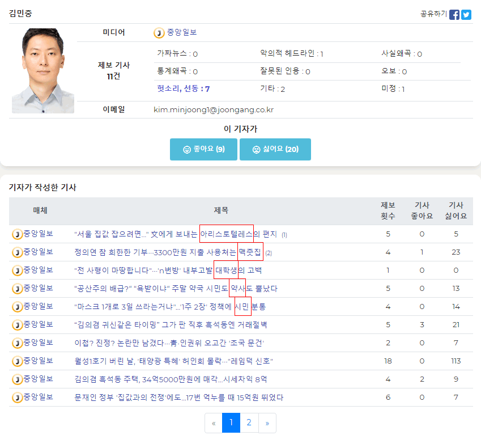Image resolution: width=481 pixels, height=448 pixels.
Task: Click the 중앙일보 icon in the 흑석동 주택 row
Action: tap(17, 379)
